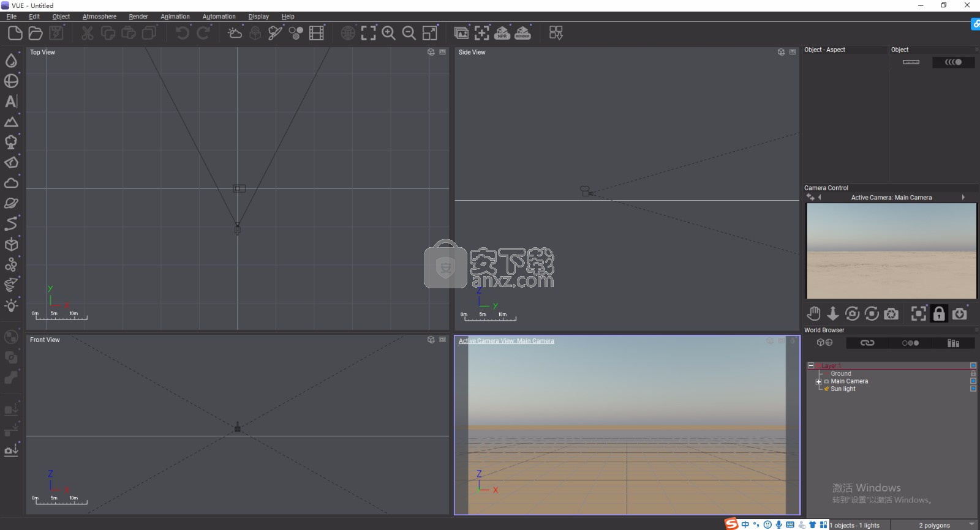Open the atmosphere editor sun-cloud icon
The width and height of the screenshot is (980, 530).
235,33
